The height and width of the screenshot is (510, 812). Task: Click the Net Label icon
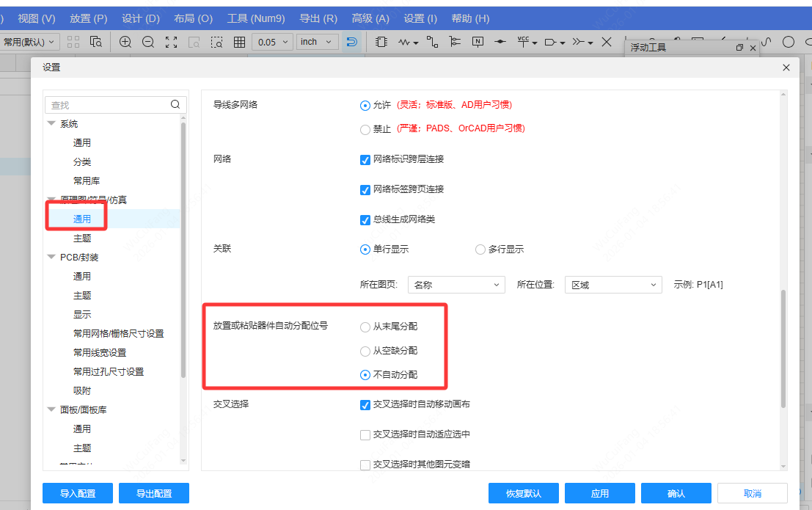[478, 42]
